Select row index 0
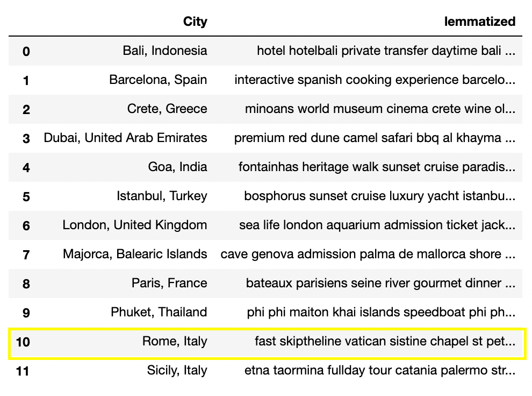Screen dimensions: 532x396 pyautogui.click(x=26, y=51)
